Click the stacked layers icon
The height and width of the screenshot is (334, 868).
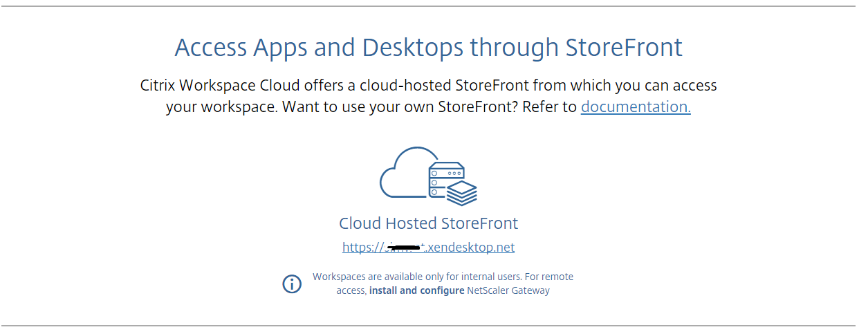coord(462,193)
